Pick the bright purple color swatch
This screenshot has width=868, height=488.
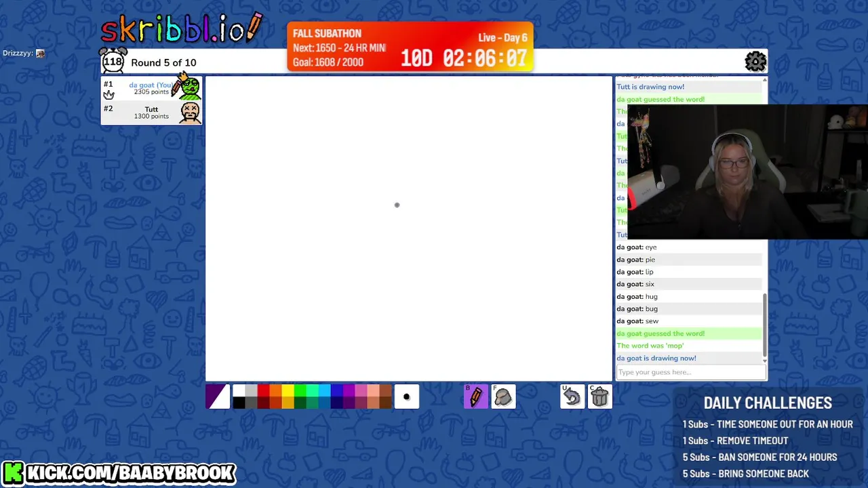point(349,390)
